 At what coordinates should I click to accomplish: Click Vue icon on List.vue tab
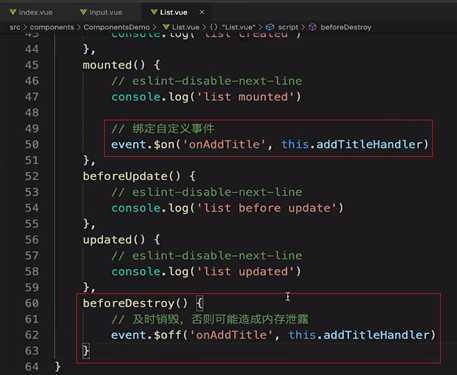coord(154,12)
